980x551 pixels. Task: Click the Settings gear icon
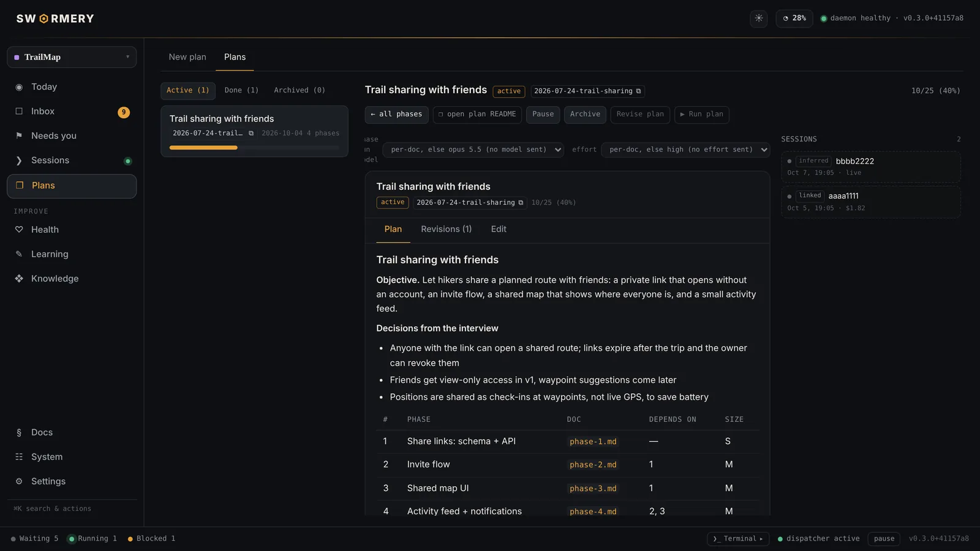19,481
